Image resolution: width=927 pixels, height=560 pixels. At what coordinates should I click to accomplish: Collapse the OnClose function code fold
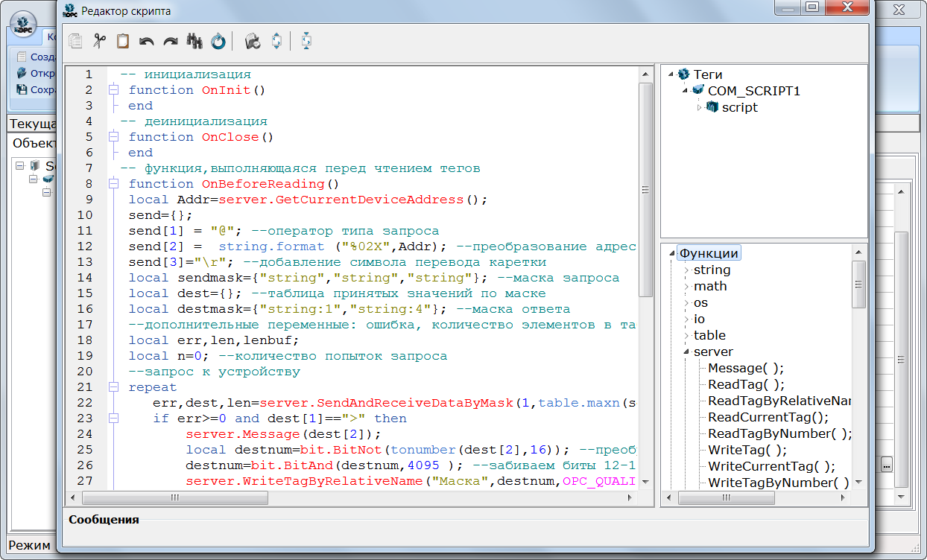113,137
